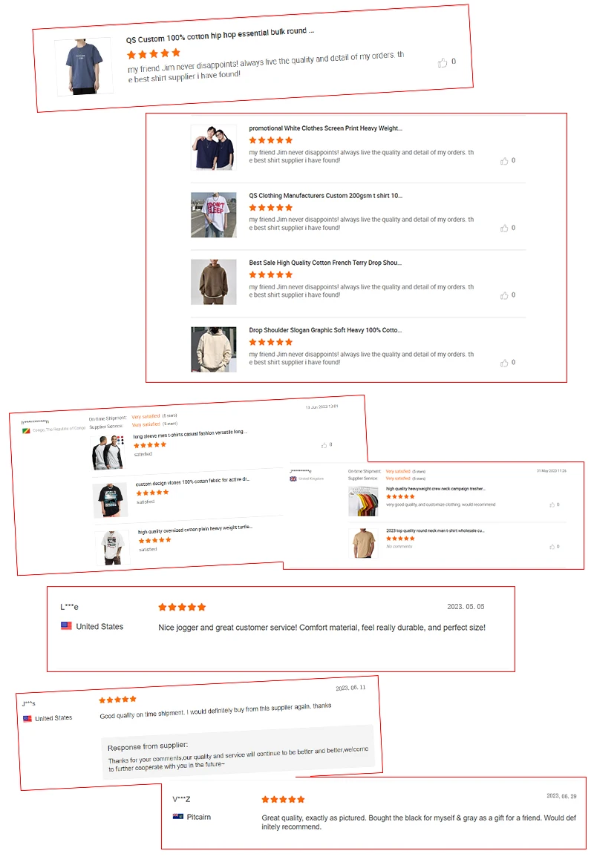Open the cream hoodie product thumbnail
The width and height of the screenshot is (594, 868).
point(213,349)
